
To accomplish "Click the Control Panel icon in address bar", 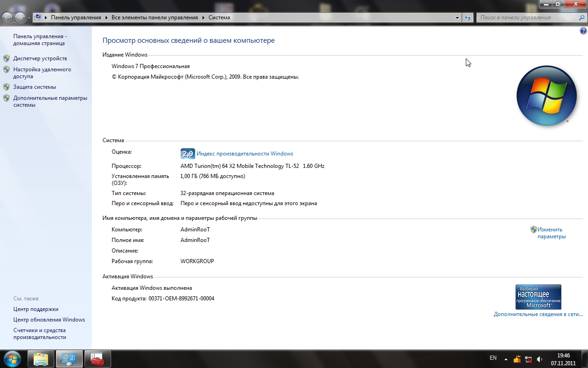I will click(x=39, y=17).
